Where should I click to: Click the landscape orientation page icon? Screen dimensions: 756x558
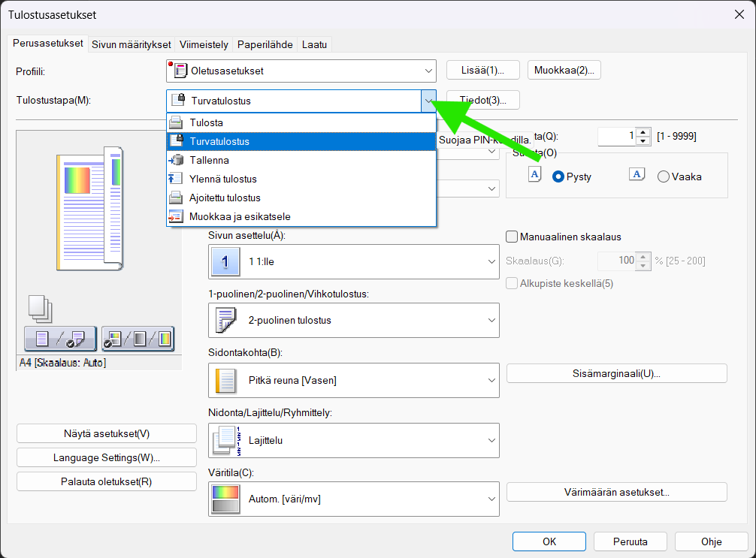(x=637, y=176)
